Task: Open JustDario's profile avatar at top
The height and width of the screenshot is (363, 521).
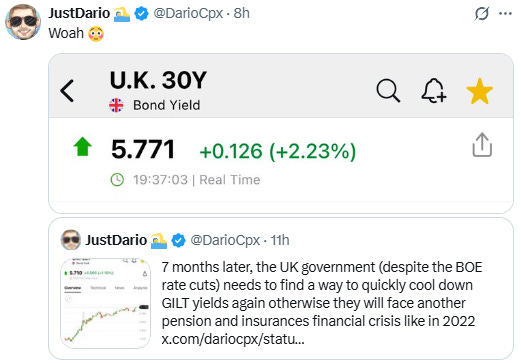Action: (x=23, y=22)
